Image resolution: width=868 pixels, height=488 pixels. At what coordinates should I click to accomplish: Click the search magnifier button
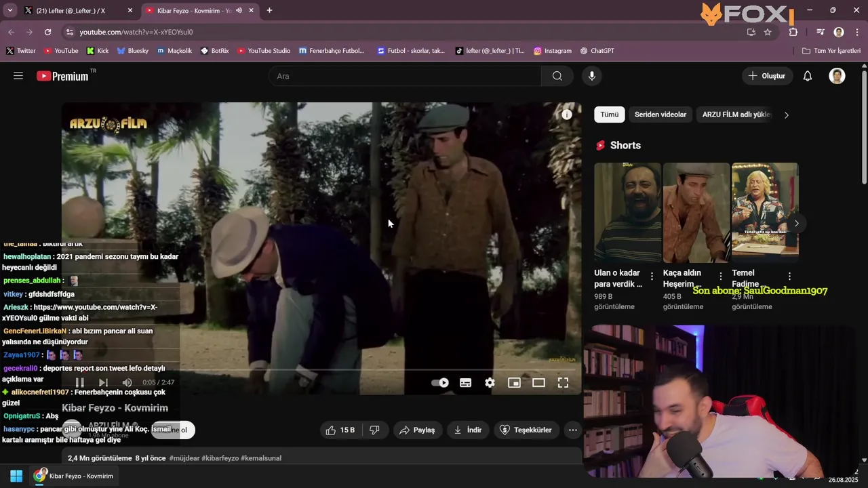click(x=557, y=76)
